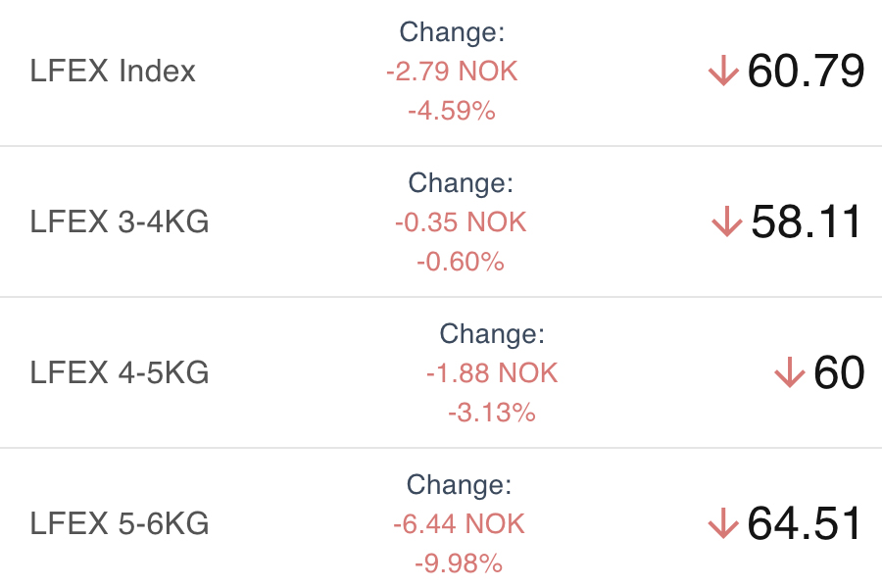Screen dimensions: 882x588
Task: Select the -0.35 NOK change amount
Action: pos(461,222)
